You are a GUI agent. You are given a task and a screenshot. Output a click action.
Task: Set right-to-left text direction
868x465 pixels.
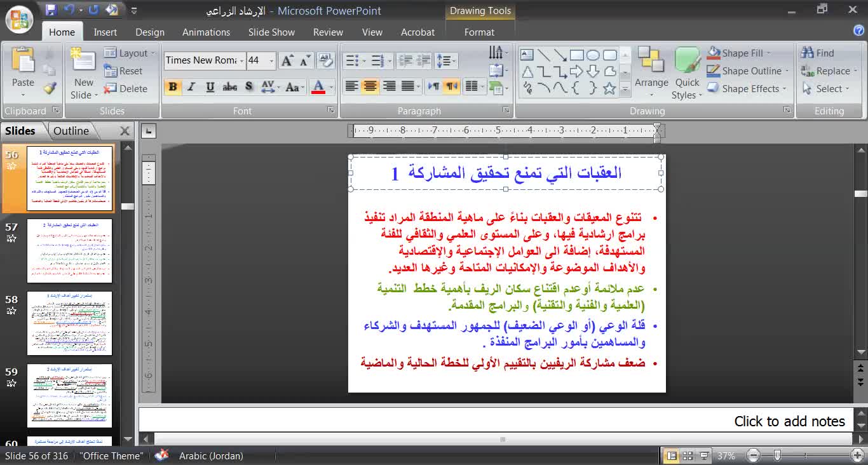451,86
